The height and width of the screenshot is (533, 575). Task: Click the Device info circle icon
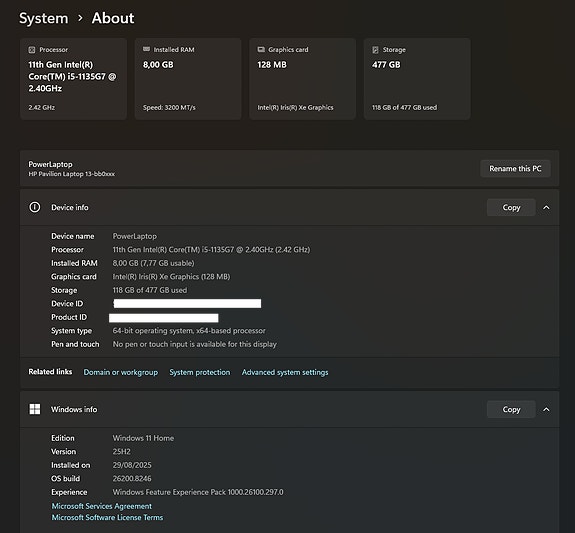[35, 207]
